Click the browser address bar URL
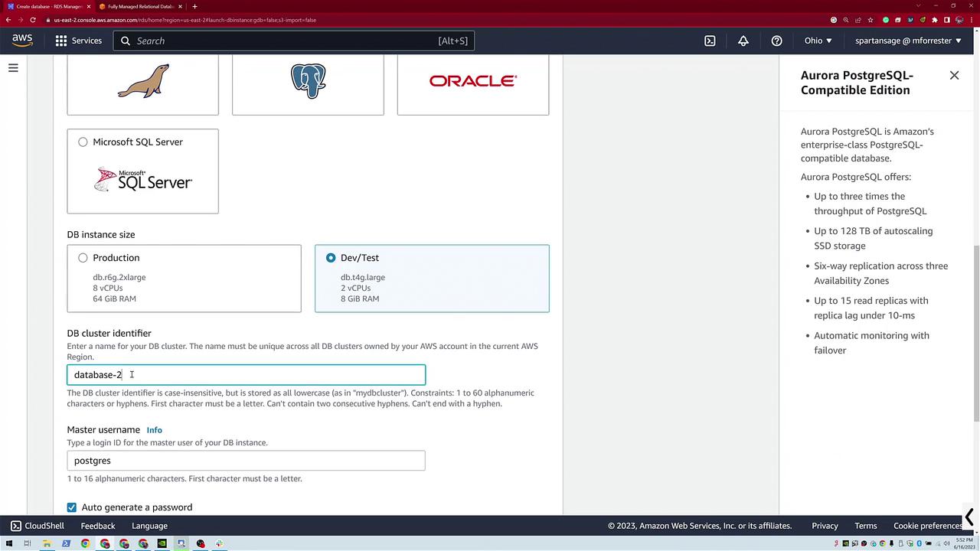The image size is (980, 551). pyautogui.click(x=185, y=20)
